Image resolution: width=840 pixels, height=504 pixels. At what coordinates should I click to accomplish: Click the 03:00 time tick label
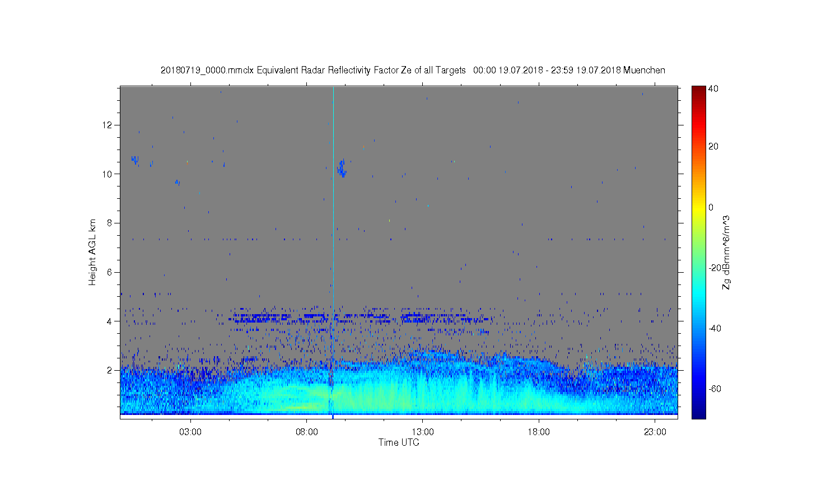point(190,432)
